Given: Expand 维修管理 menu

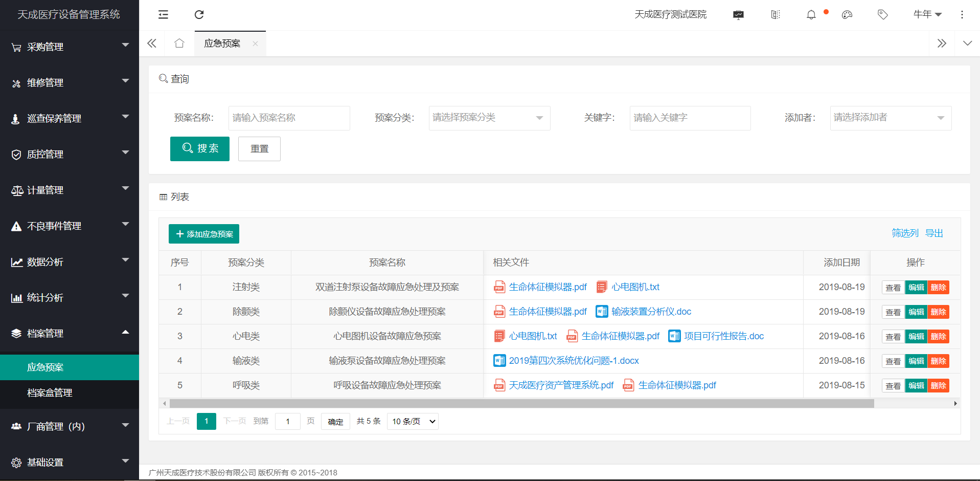Looking at the screenshot, I should [x=70, y=82].
